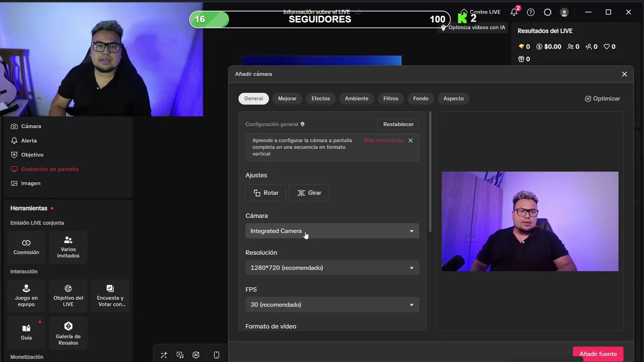The image size is (644, 362).
Task: Open Varios invitados tool
Action: (68, 247)
